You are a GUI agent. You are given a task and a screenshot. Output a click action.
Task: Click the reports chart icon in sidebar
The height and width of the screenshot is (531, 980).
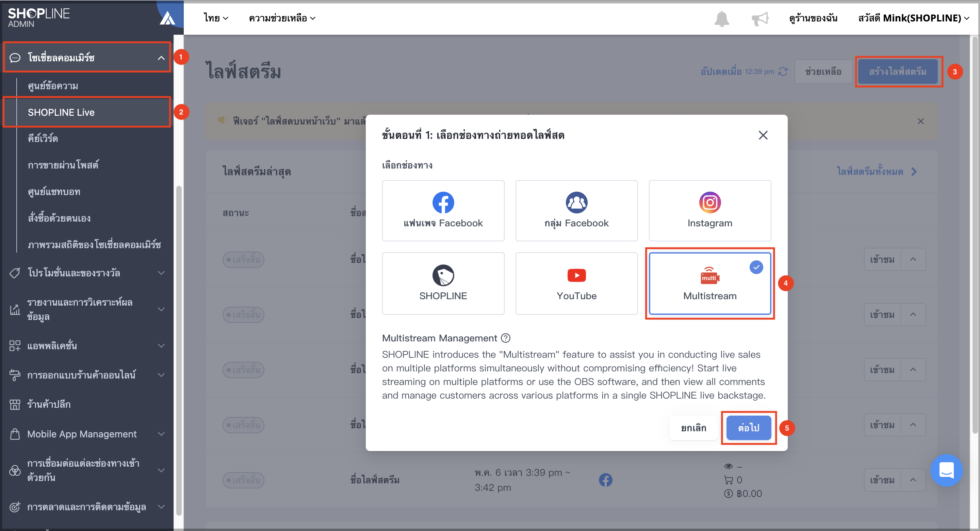15,309
